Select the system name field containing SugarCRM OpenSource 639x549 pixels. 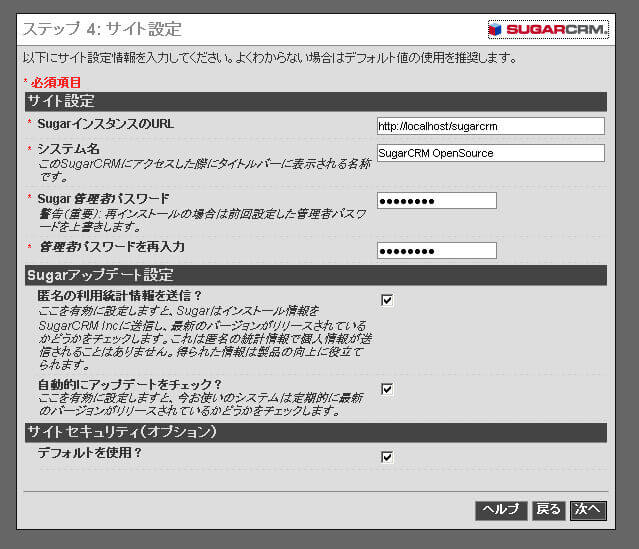pyautogui.click(x=490, y=153)
